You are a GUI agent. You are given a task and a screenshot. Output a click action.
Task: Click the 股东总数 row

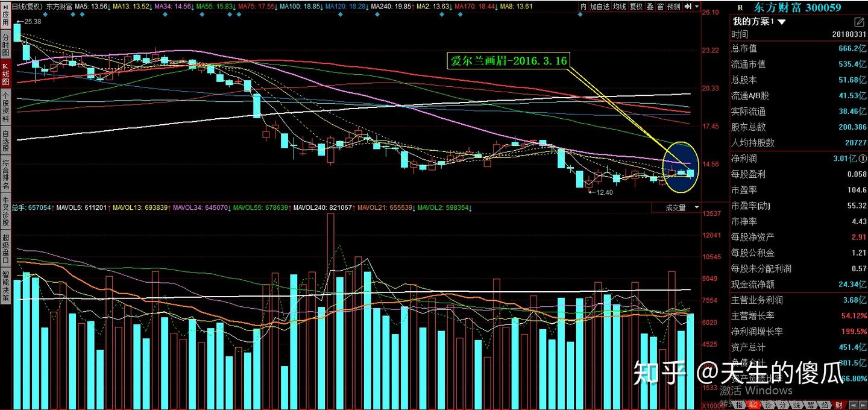(799, 127)
